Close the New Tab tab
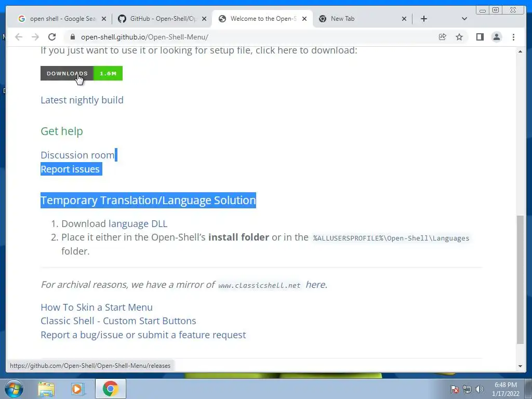The width and height of the screenshot is (532, 399). click(x=404, y=19)
